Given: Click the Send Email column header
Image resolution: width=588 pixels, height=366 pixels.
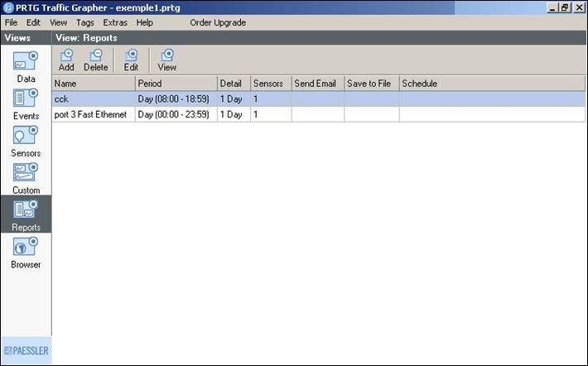Looking at the screenshot, I should click(x=317, y=84).
